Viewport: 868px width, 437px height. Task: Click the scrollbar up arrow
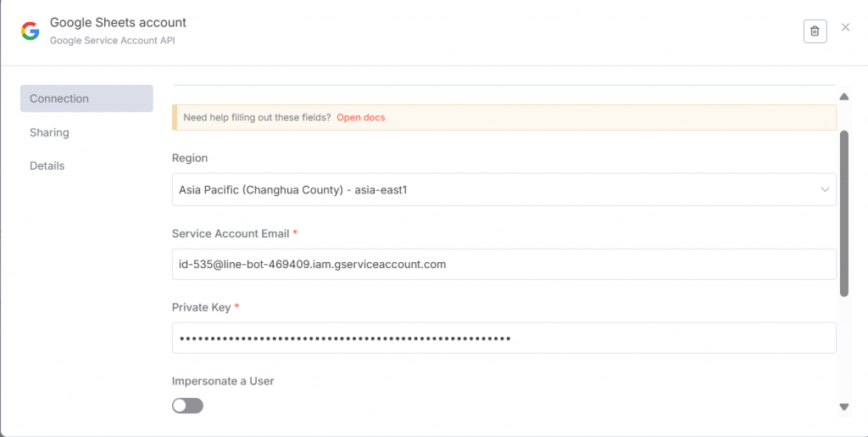844,97
